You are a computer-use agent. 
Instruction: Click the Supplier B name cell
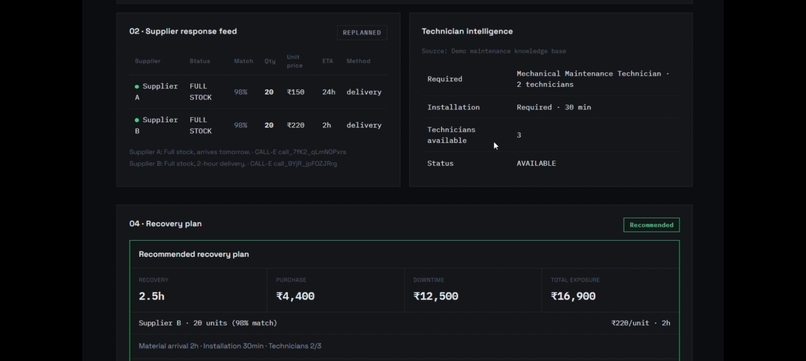pyautogui.click(x=156, y=125)
